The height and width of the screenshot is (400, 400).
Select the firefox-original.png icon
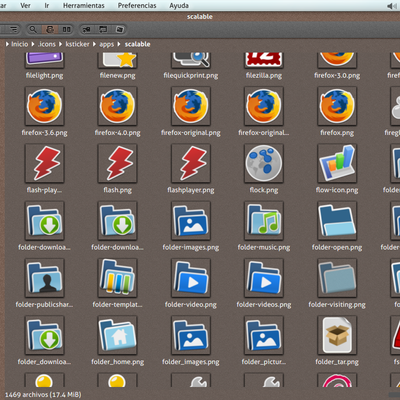click(191, 106)
